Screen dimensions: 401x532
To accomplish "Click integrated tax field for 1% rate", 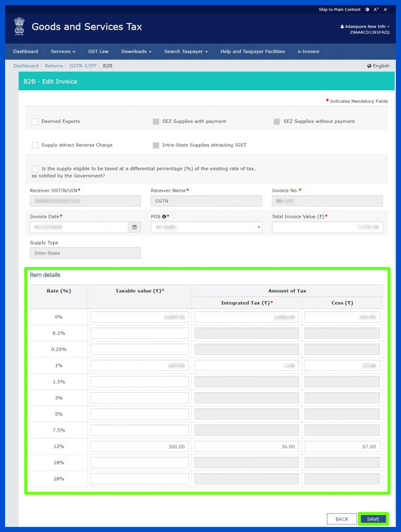I will 246,365.
